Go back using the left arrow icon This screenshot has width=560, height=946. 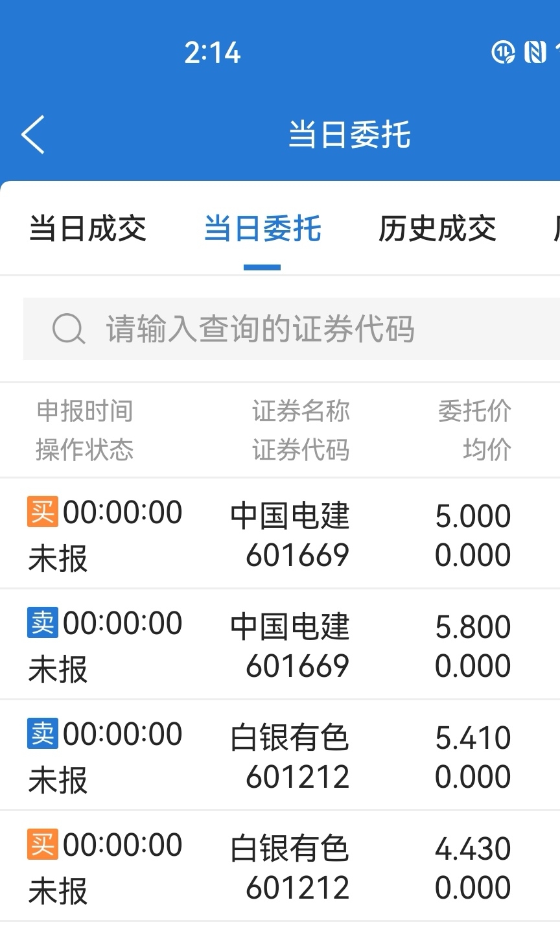(x=33, y=135)
